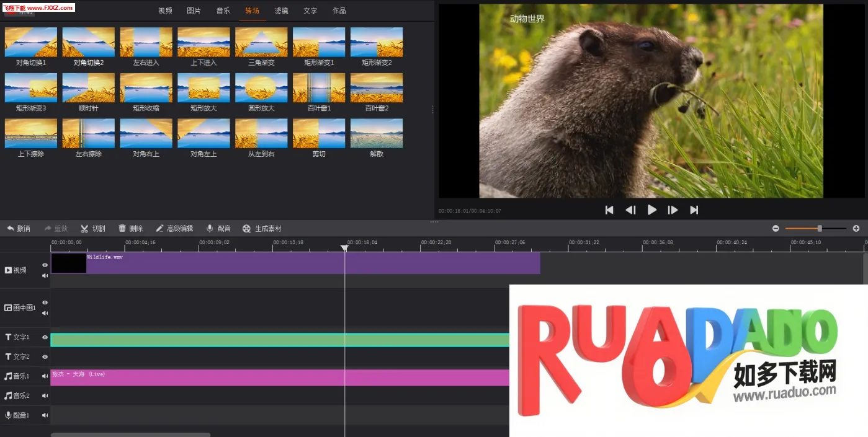The image size is (868, 437).
Task: Toggle visibility of the 文字1 track
Action: pyautogui.click(x=45, y=338)
